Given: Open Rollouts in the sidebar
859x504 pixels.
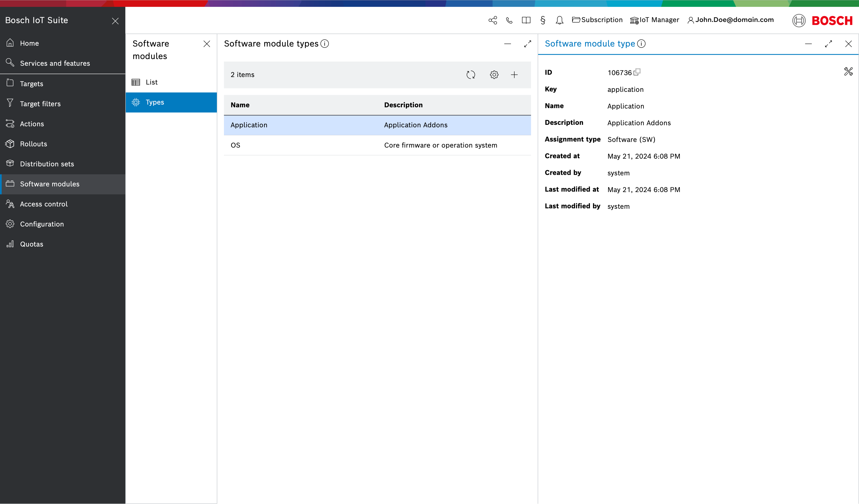Looking at the screenshot, I should click(33, 144).
